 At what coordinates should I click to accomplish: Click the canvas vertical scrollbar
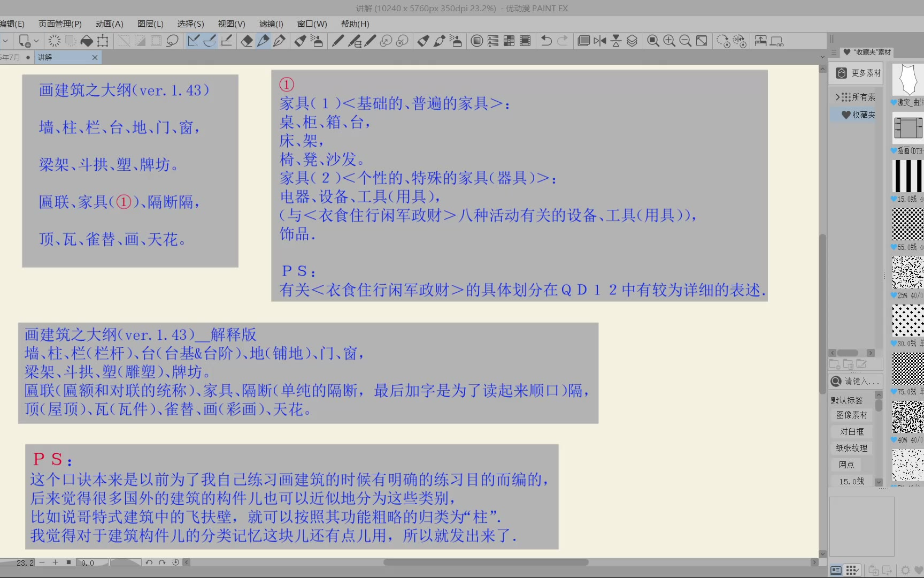click(822, 313)
